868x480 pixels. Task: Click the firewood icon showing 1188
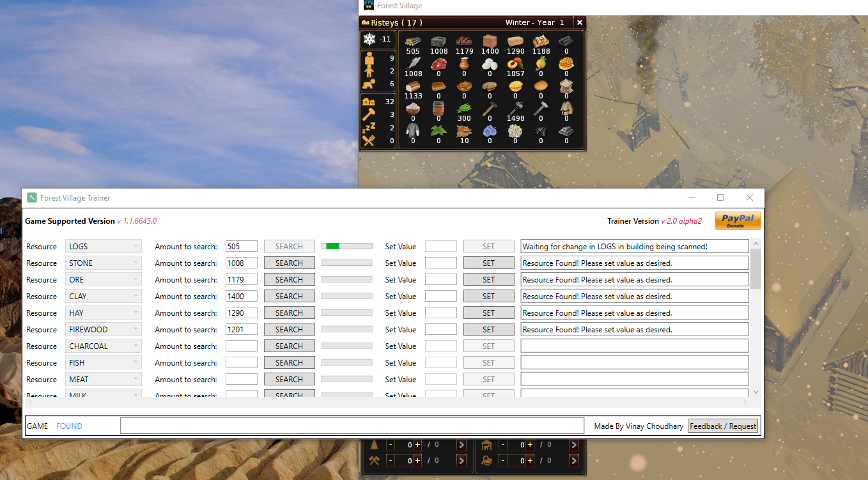[x=541, y=42]
